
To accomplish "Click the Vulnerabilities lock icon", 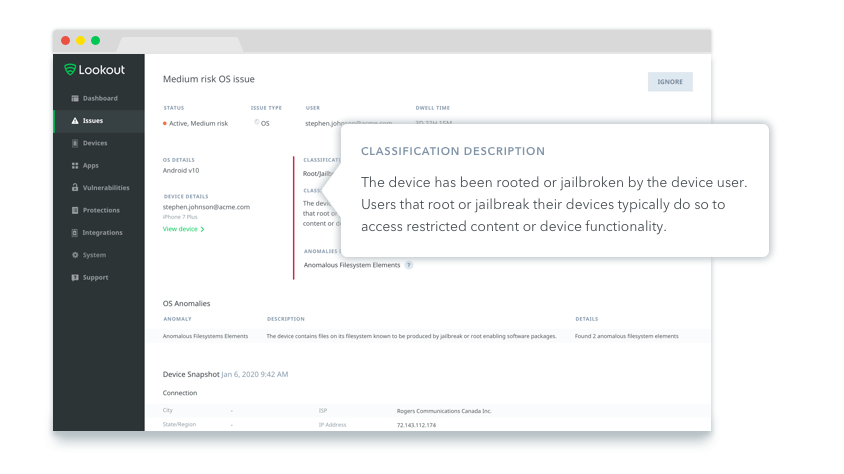I will (x=75, y=188).
